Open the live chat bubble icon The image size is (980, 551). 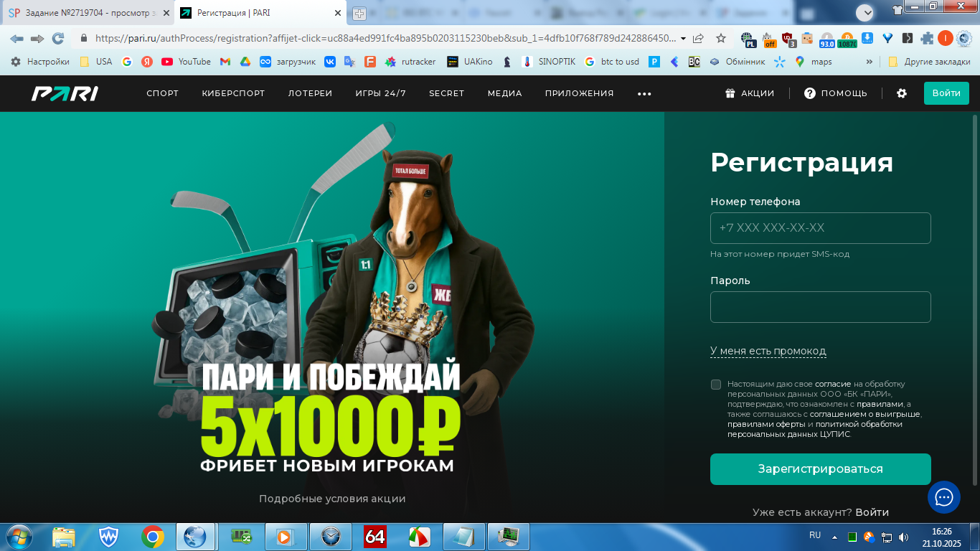click(943, 497)
